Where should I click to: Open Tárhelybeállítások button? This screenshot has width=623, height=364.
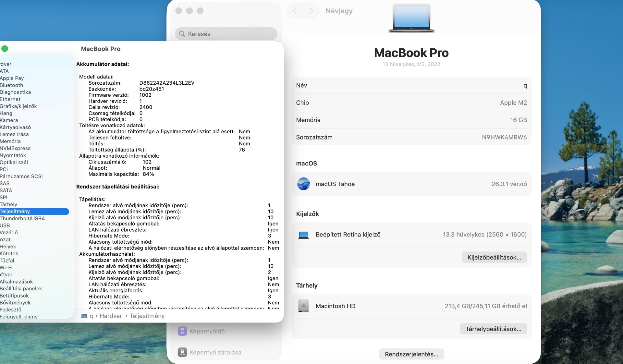click(493, 329)
